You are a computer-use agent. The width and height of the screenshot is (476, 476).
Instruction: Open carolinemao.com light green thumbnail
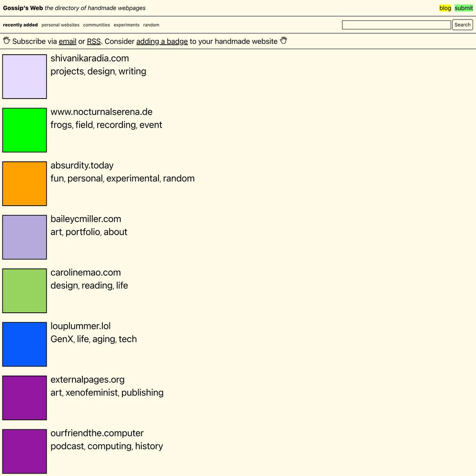[25, 291]
